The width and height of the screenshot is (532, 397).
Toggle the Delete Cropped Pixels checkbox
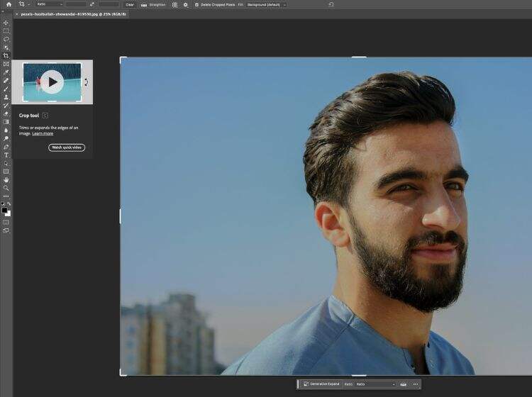coord(196,4)
